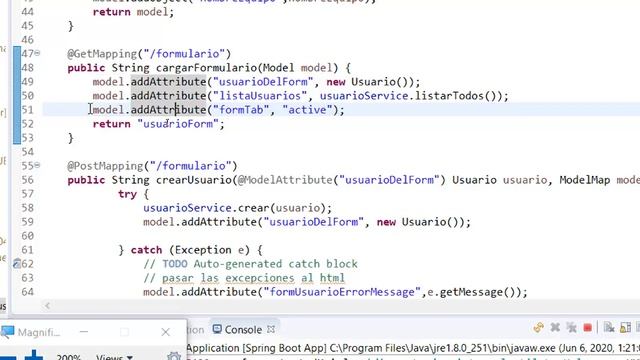Click usuarioService.listarTodos() call on line 50
Viewport: 640px width, 360px height.
pyautogui.click(x=411, y=96)
